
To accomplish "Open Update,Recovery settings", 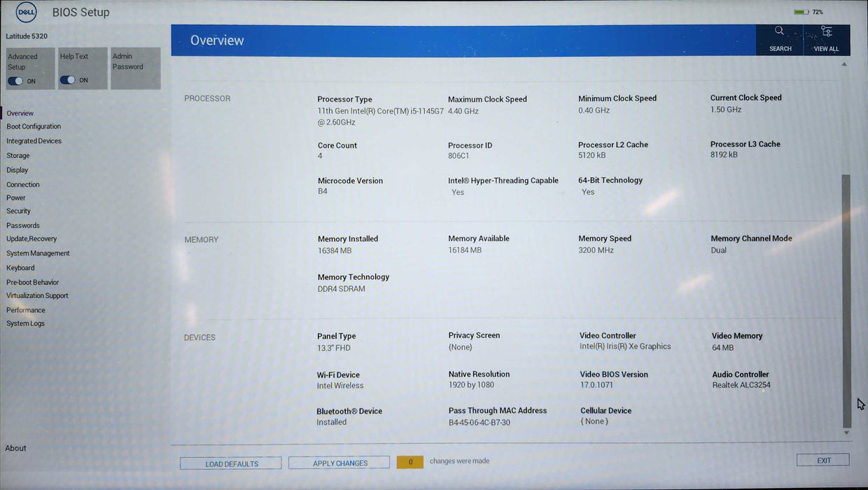I will click(32, 239).
